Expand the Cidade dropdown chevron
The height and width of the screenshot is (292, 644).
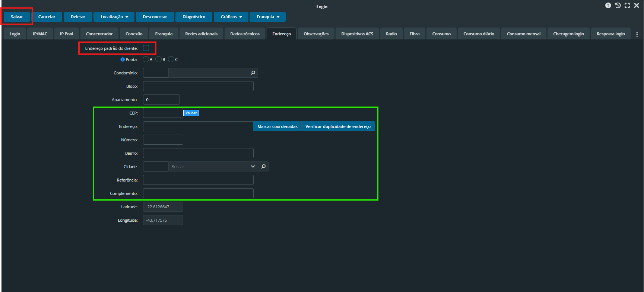[253, 167]
